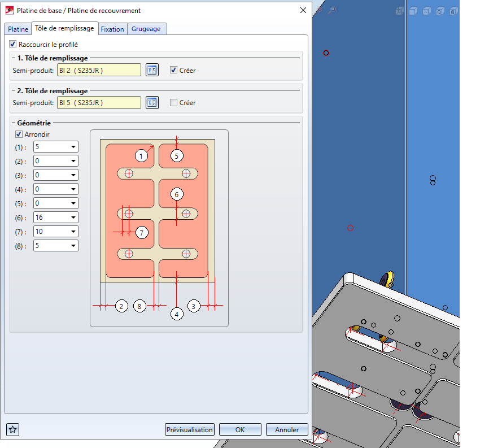Image resolution: width=502 pixels, height=448 pixels.
Task: Click the Prévisualisation button
Action: coord(190,430)
